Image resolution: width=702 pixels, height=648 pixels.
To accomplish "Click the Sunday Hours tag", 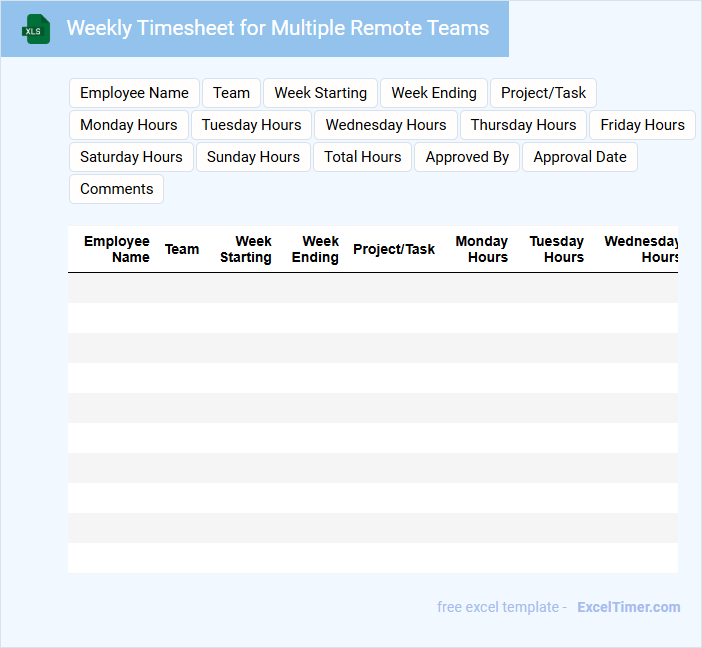I will coord(253,157).
